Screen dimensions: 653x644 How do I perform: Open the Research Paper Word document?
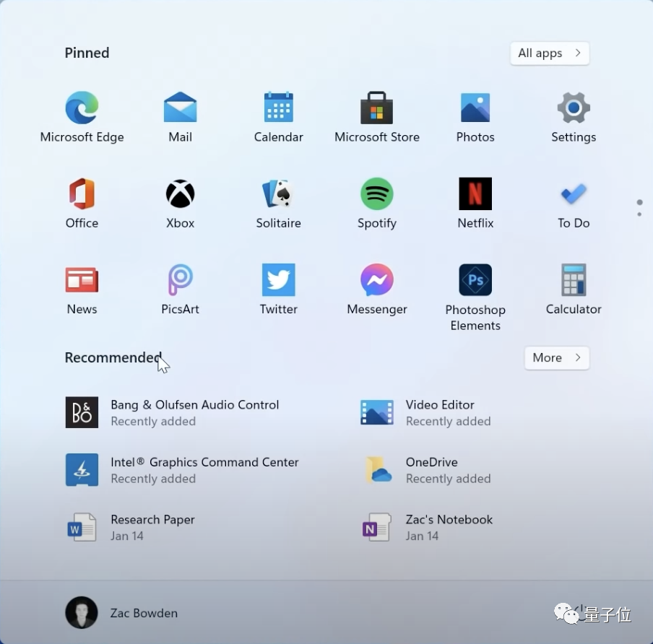click(130, 528)
